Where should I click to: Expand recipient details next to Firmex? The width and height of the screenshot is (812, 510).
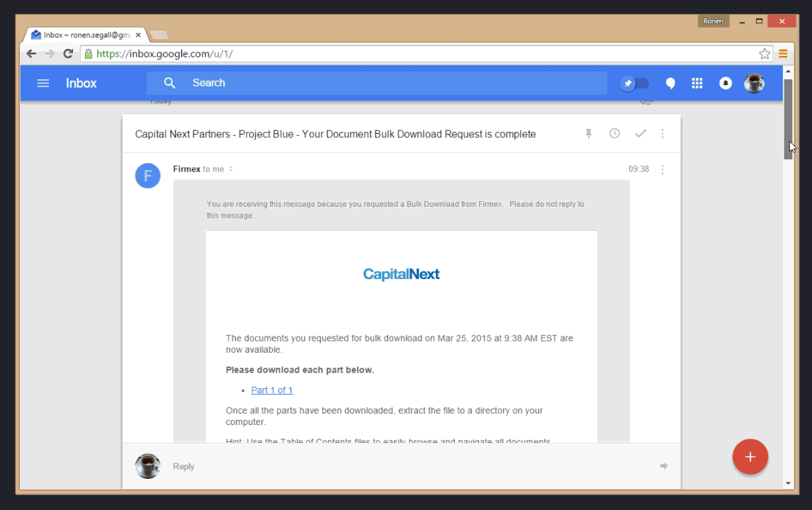(x=231, y=169)
